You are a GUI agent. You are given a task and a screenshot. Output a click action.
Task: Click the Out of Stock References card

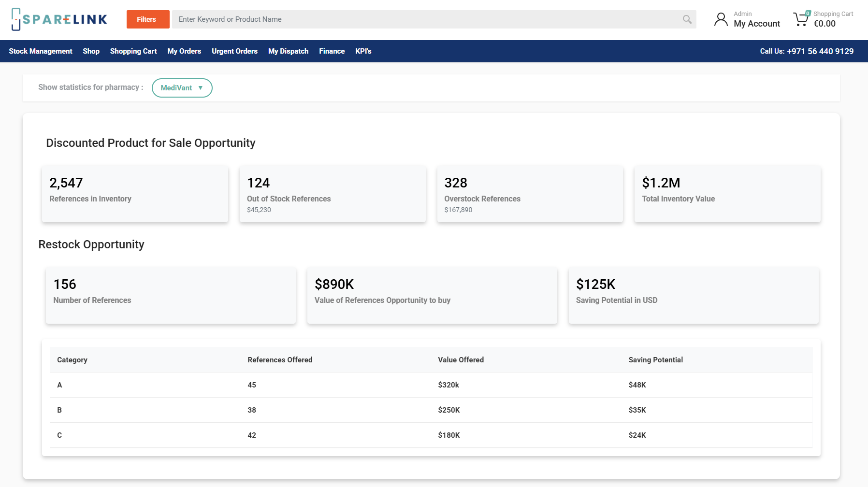coord(333,194)
